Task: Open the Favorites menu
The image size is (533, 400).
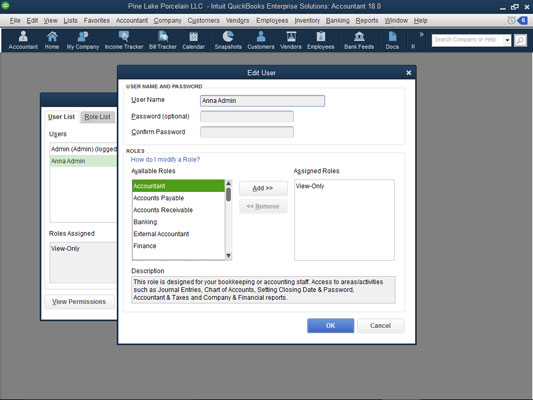Action: tap(97, 20)
